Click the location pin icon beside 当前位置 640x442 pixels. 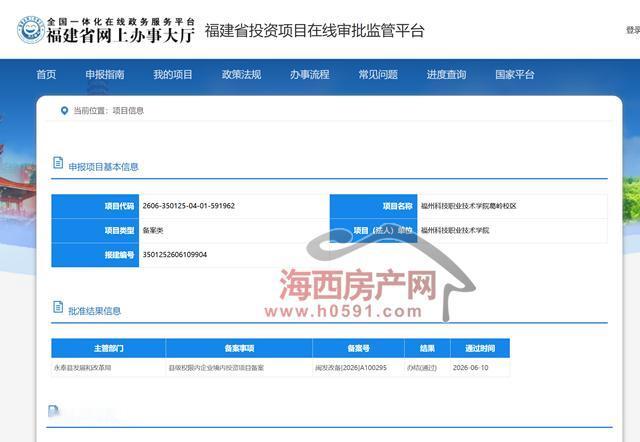[64, 111]
